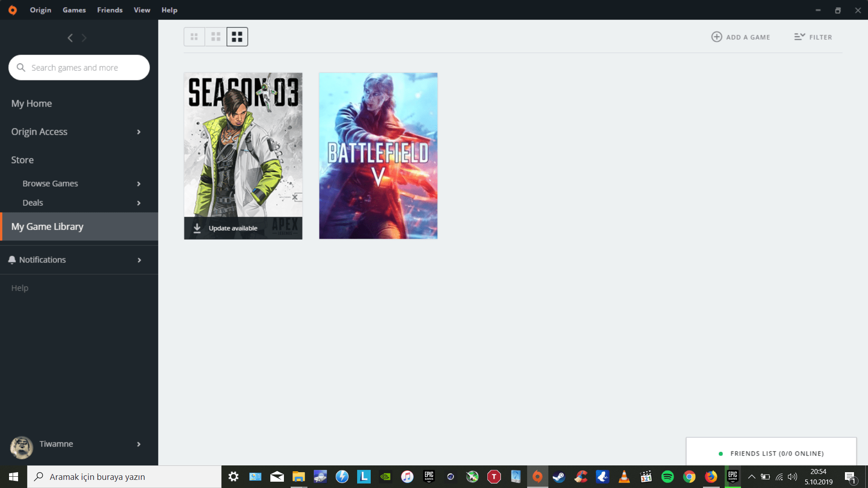Click the Notifications bell icon

click(12, 260)
